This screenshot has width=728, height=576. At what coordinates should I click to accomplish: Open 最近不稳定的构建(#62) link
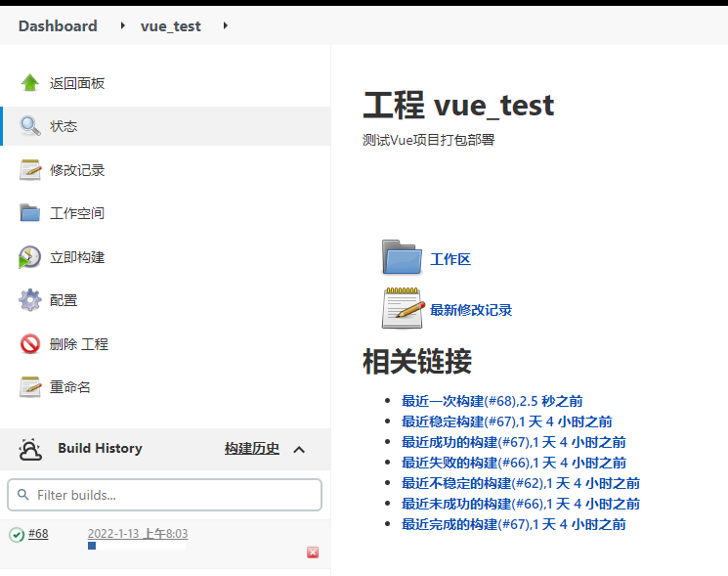point(521,483)
